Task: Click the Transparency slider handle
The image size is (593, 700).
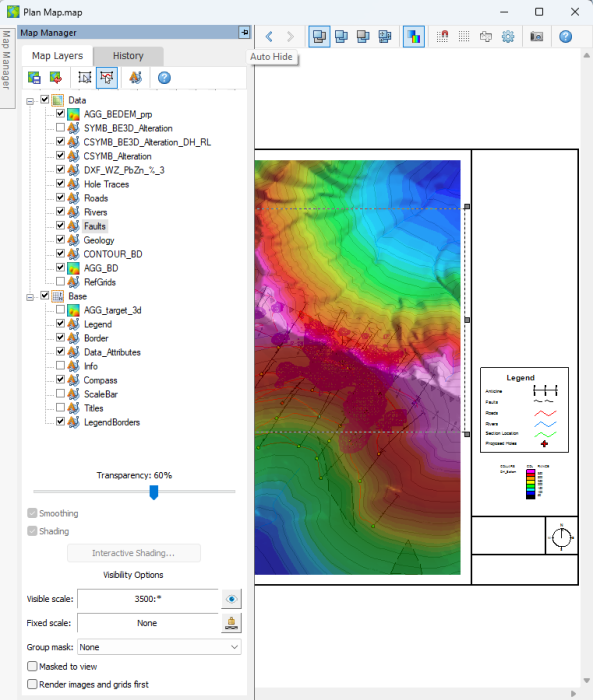Action: [154, 492]
